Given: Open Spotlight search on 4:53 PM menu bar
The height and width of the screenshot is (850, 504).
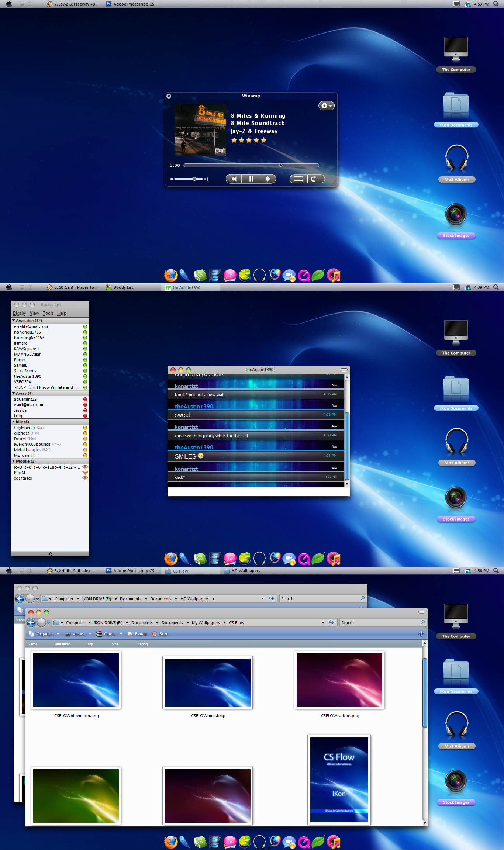Looking at the screenshot, I should pyautogui.click(x=496, y=4).
